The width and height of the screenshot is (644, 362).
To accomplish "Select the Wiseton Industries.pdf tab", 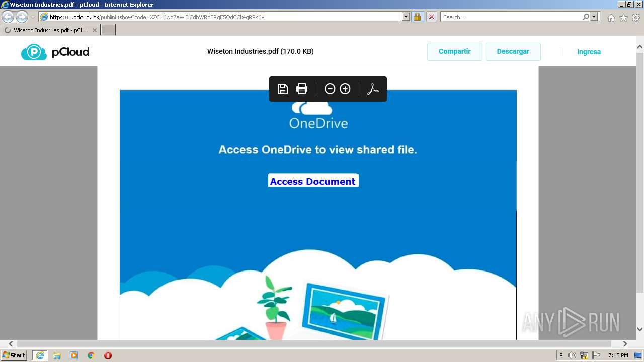I will [x=50, y=30].
